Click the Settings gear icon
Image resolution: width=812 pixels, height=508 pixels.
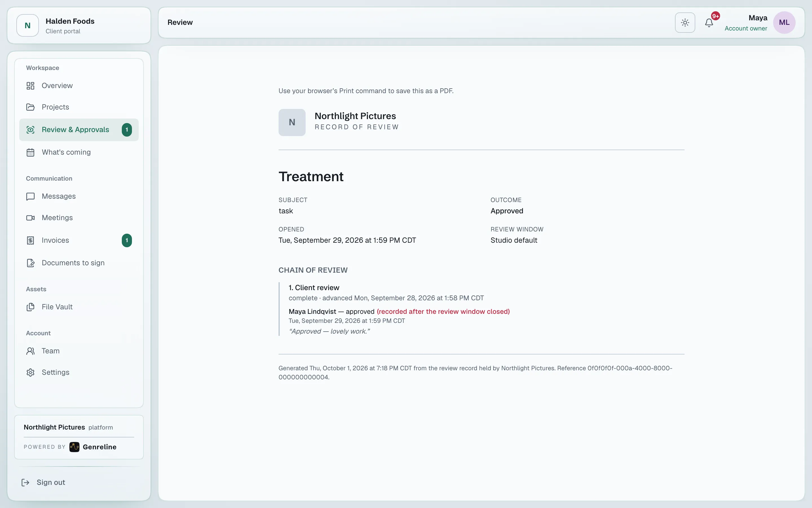[30, 372]
